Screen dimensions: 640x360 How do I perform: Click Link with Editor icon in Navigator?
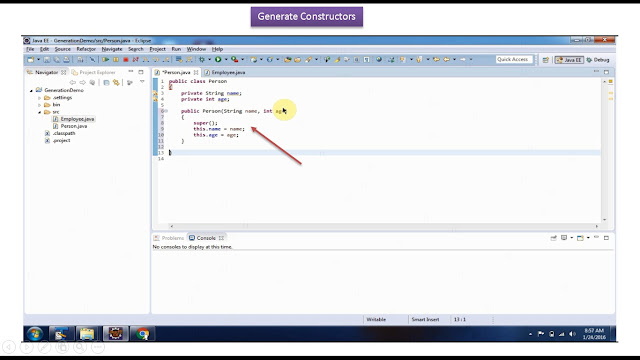(x=116, y=82)
